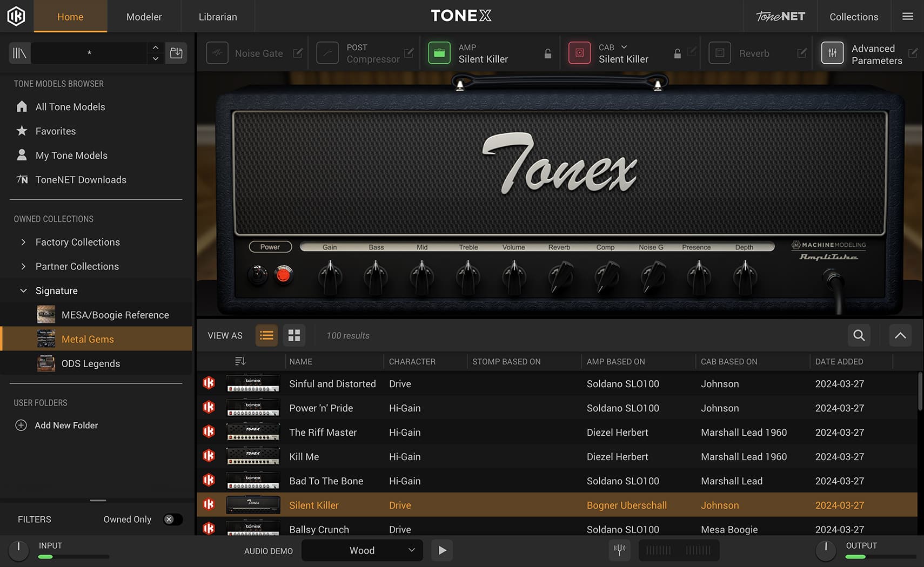Open the ToneNET section
The height and width of the screenshot is (567, 924).
pyautogui.click(x=780, y=16)
